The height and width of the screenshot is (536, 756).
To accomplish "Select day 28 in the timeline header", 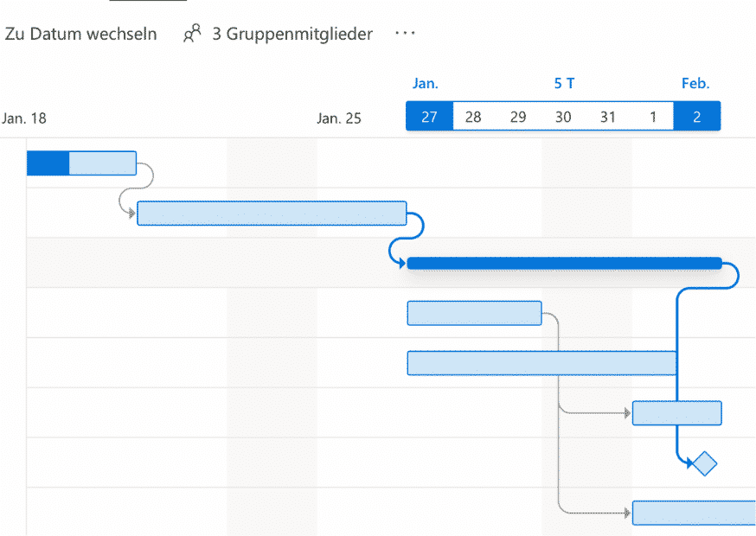I will 473,117.
